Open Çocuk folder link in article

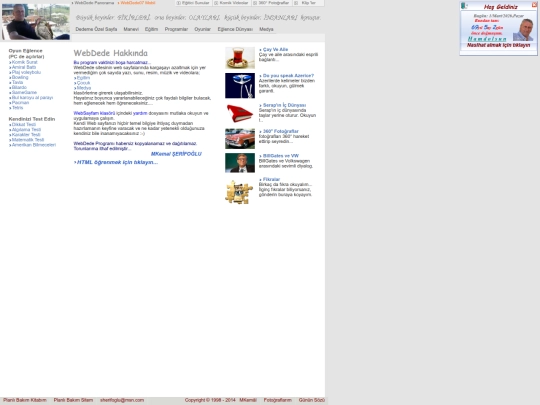click(x=83, y=83)
